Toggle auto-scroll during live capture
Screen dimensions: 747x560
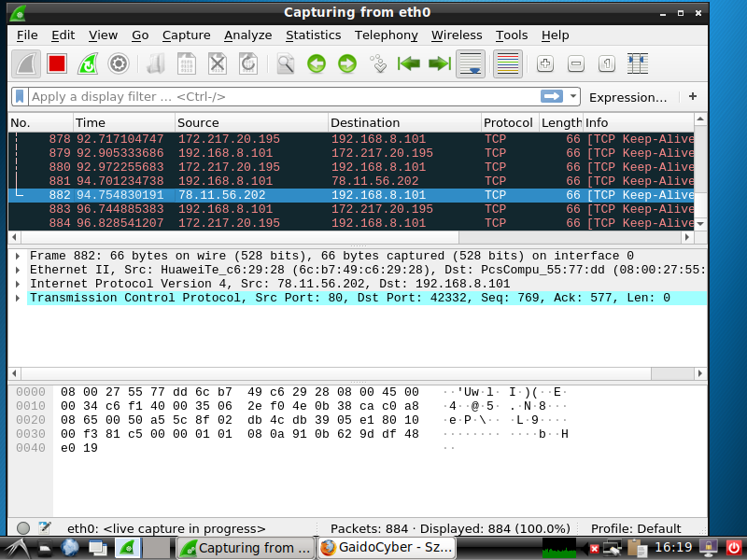click(x=475, y=63)
